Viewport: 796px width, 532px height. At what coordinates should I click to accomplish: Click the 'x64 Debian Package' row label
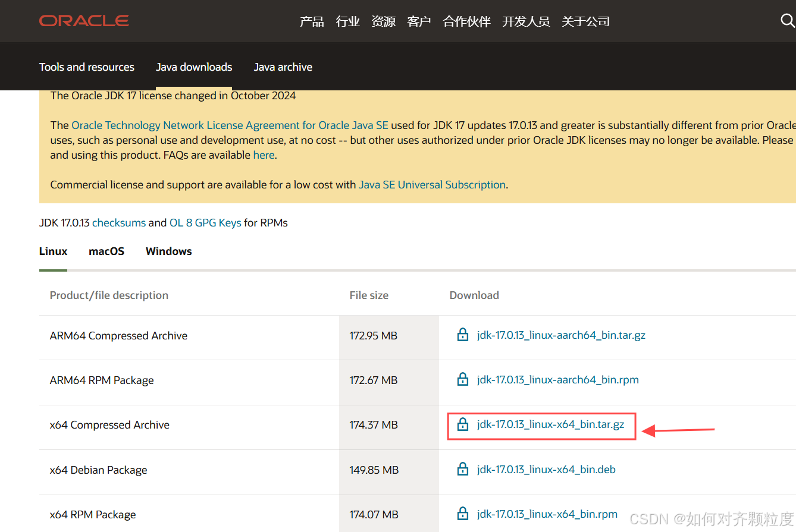click(98, 470)
